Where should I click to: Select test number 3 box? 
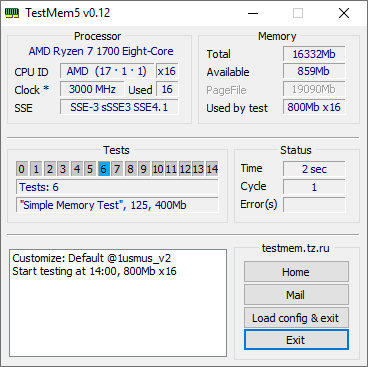(x=63, y=169)
